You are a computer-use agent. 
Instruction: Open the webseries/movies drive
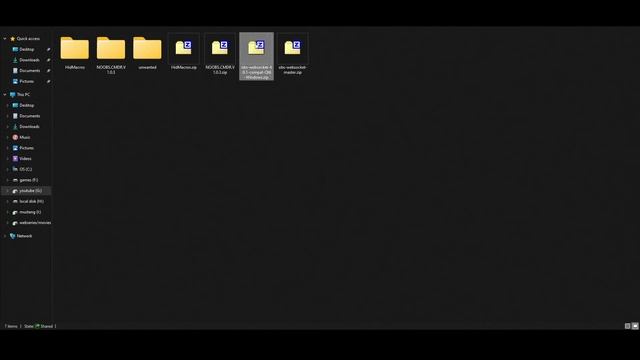coord(32,223)
